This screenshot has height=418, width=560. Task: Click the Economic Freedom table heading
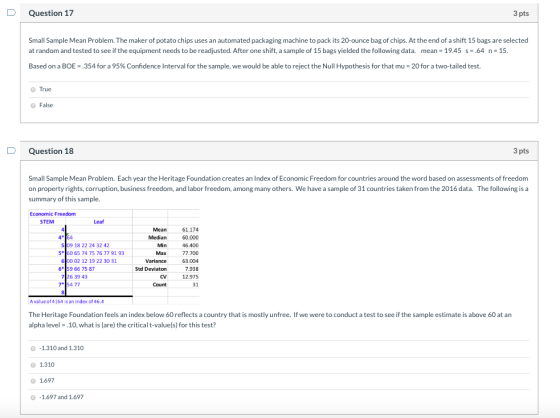click(53, 214)
